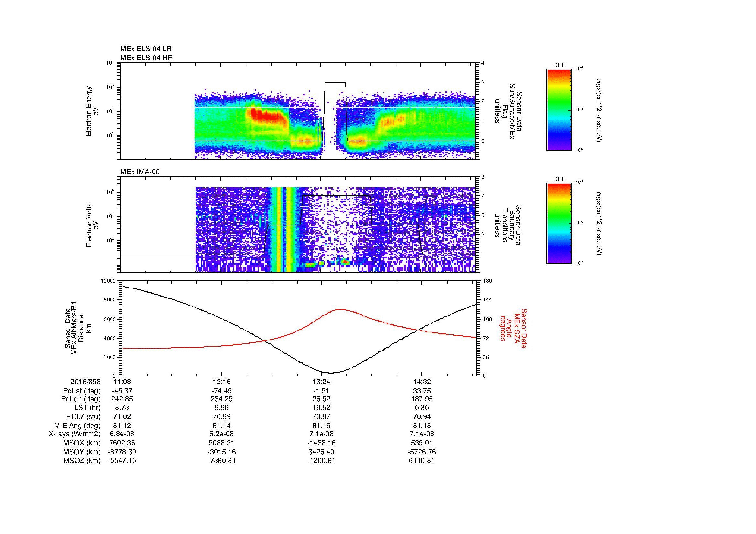
Task: Click the 'F10.7 (sfu)' row label
Action: tap(83, 416)
